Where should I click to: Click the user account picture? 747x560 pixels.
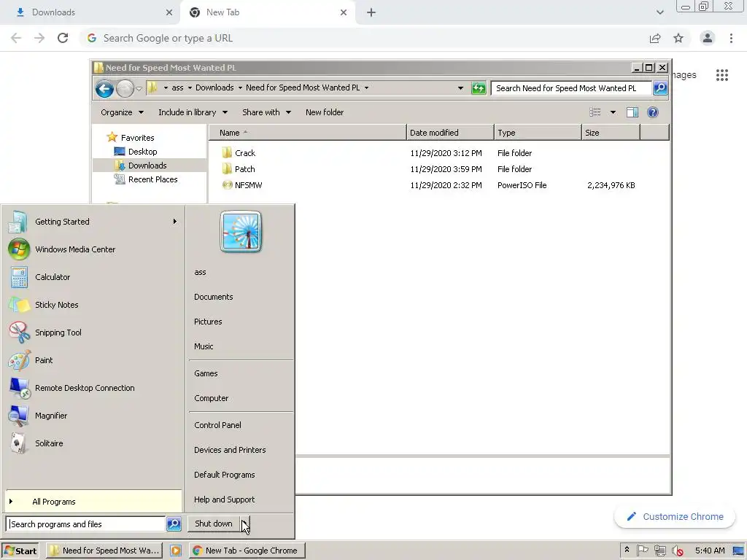coord(241,232)
